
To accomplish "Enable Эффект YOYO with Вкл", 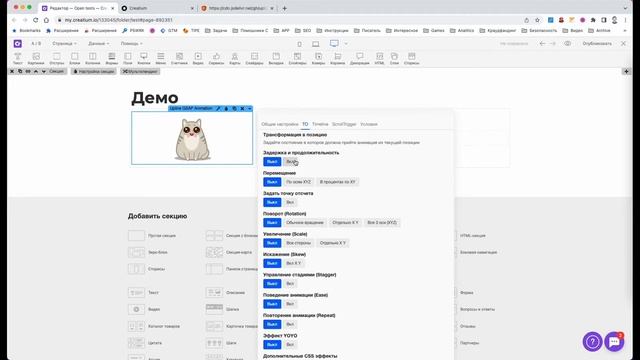I will click(290, 345).
